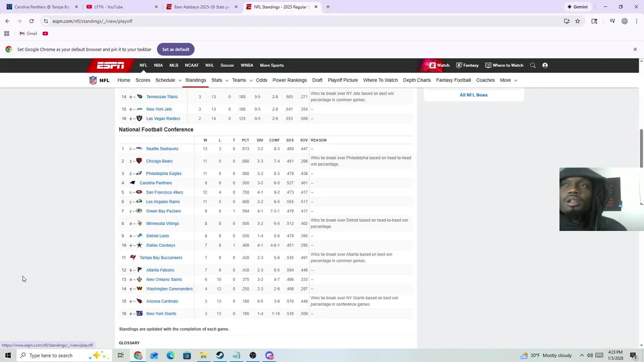Go back with browser back arrow
Viewport: 644px width, 362px height.
click(x=7, y=21)
